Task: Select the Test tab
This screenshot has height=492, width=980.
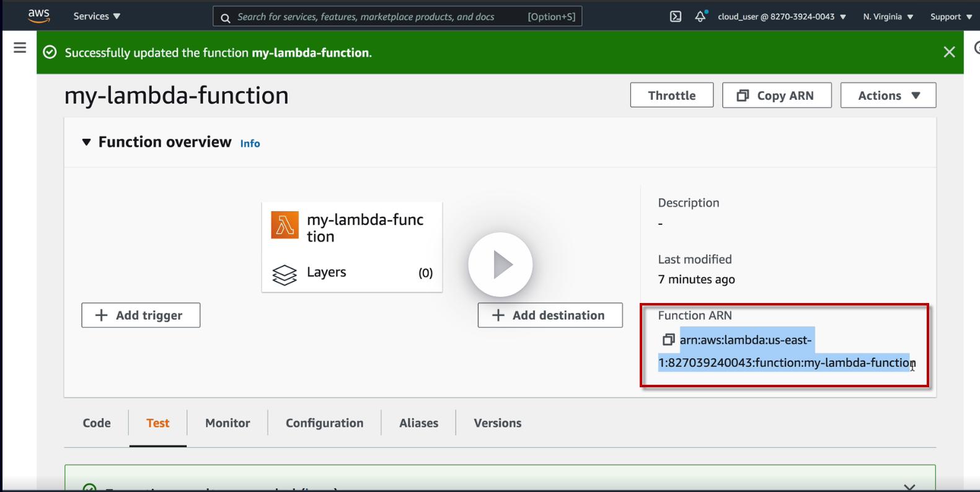Action: (x=157, y=423)
